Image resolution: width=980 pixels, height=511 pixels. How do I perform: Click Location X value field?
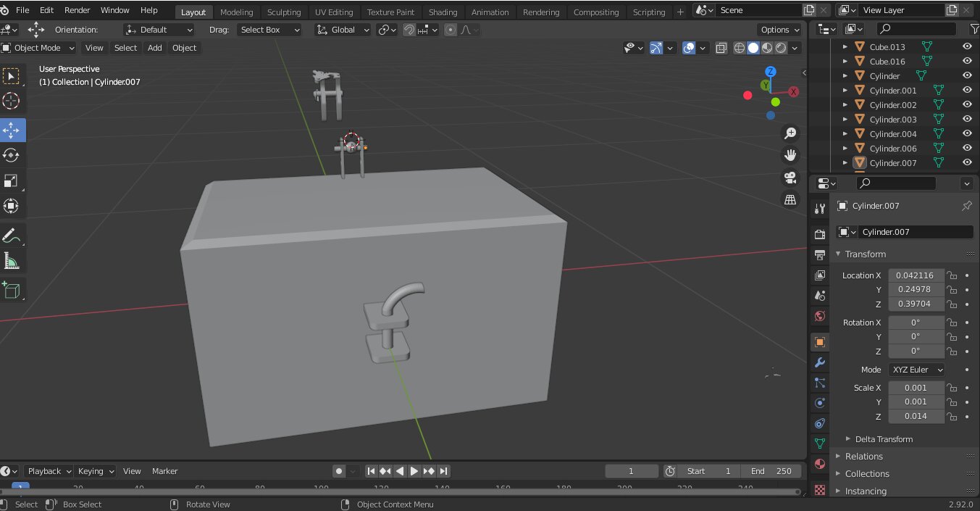[916, 275]
